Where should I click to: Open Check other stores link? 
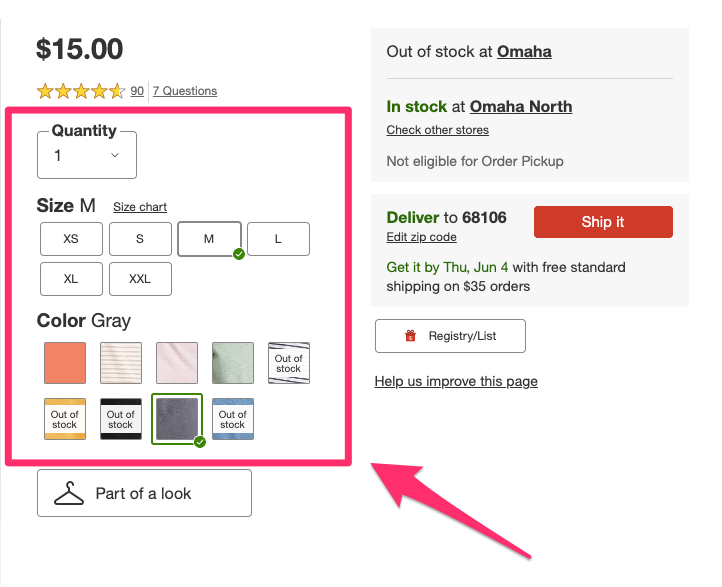click(x=437, y=130)
